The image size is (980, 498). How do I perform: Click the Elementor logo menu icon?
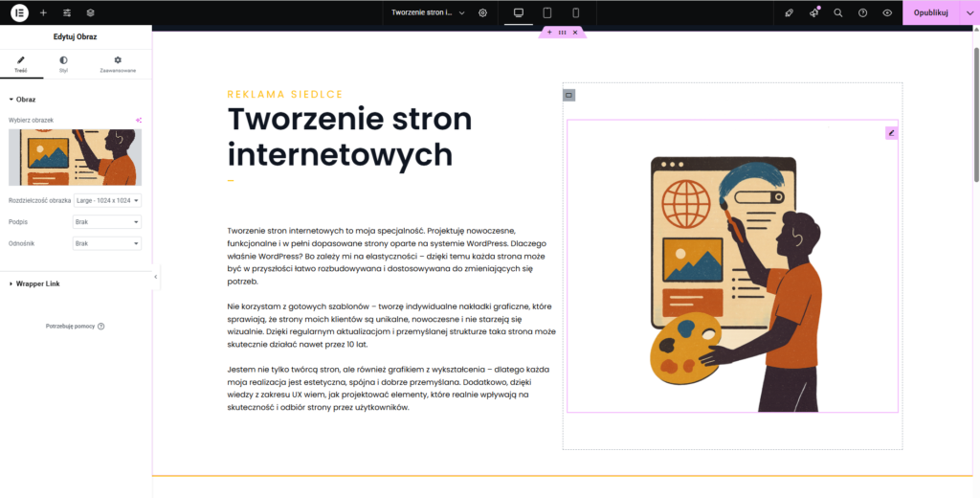[19, 12]
